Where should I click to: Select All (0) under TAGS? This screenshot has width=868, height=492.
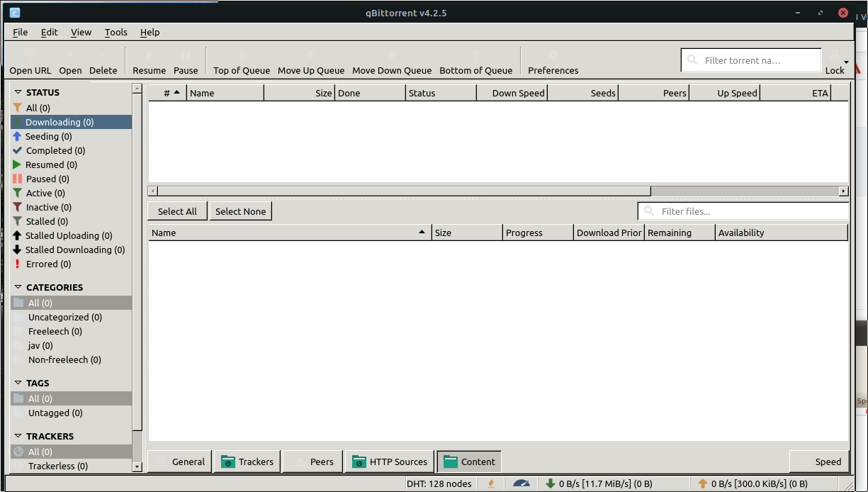tap(71, 398)
